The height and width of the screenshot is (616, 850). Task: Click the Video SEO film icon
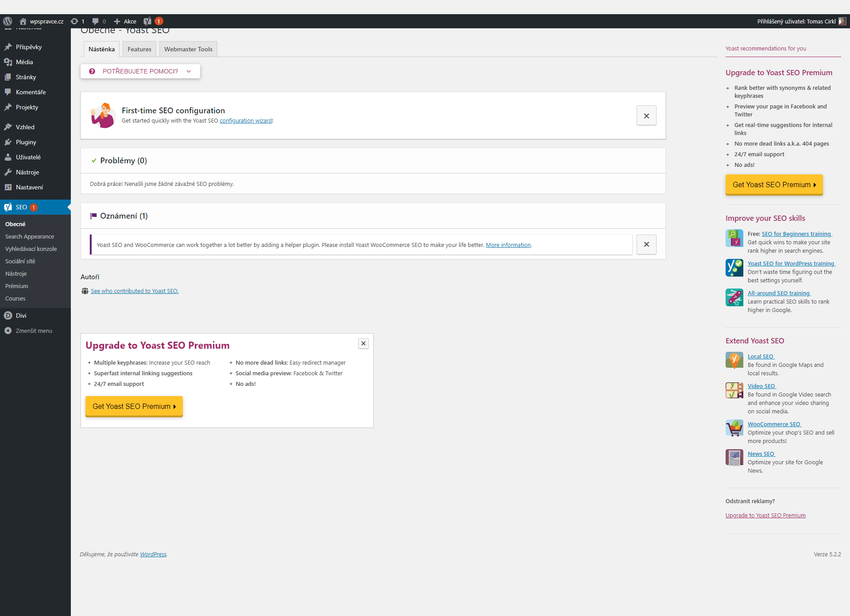tap(734, 390)
